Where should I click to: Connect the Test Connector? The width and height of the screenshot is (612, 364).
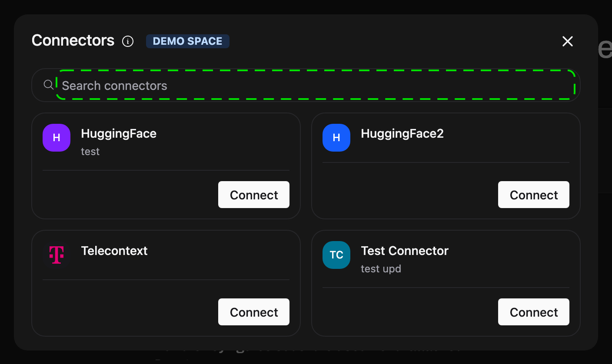[534, 312]
